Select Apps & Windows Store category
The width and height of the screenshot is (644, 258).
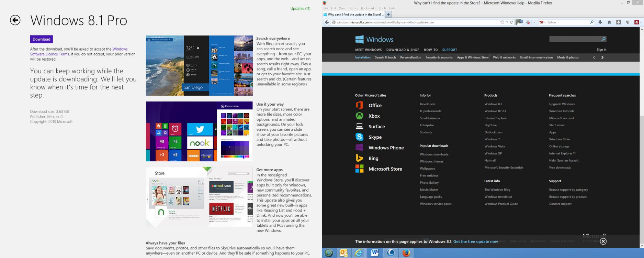click(473, 57)
